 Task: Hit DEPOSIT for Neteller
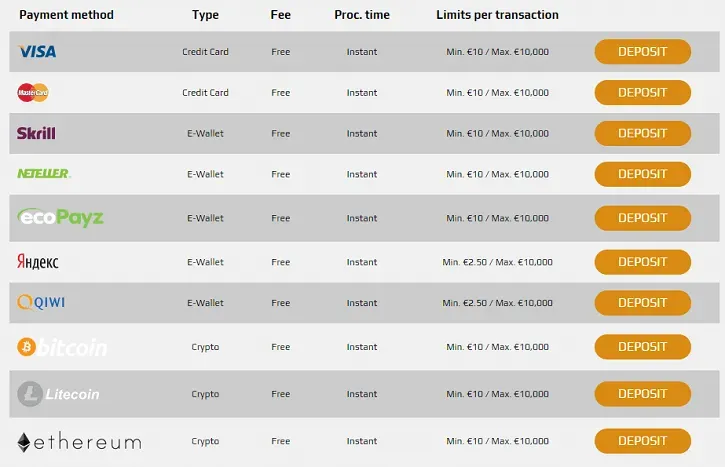(642, 174)
